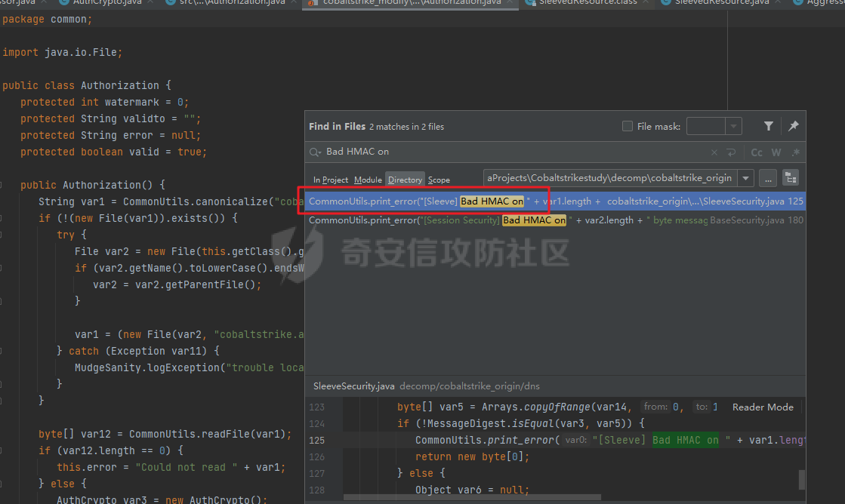Viewport: 845px width, 504px height.
Task: Pin the Find in Files window
Action: coord(793,126)
